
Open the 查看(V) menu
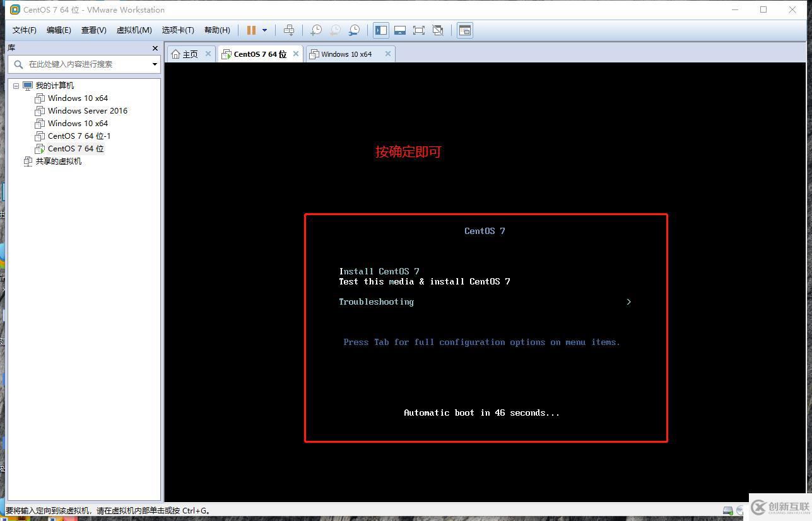tap(93, 30)
